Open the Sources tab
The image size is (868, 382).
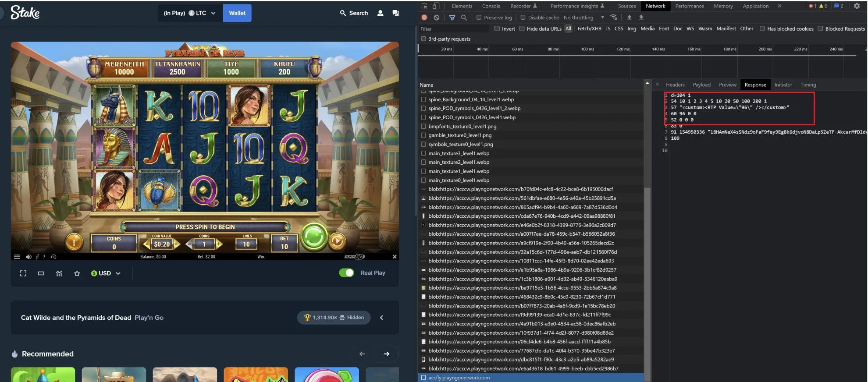(x=627, y=6)
